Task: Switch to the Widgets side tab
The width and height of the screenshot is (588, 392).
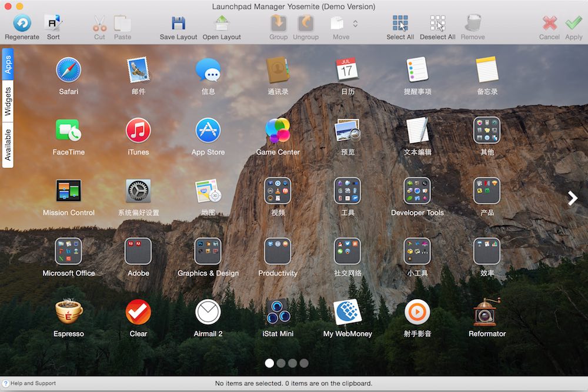Action: pos(8,101)
